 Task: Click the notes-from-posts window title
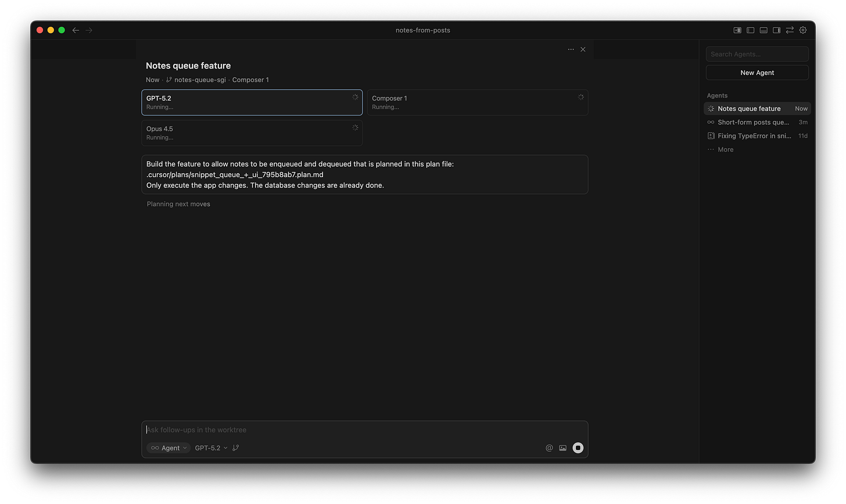tap(423, 30)
